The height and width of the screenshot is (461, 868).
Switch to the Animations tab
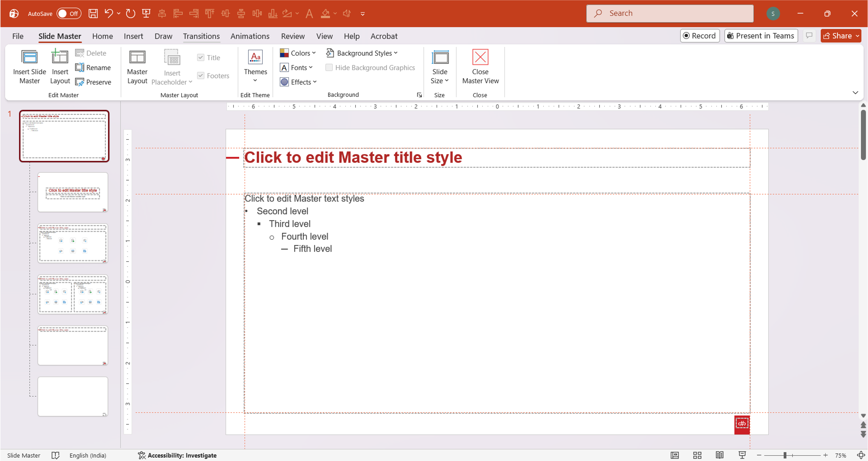(x=250, y=36)
